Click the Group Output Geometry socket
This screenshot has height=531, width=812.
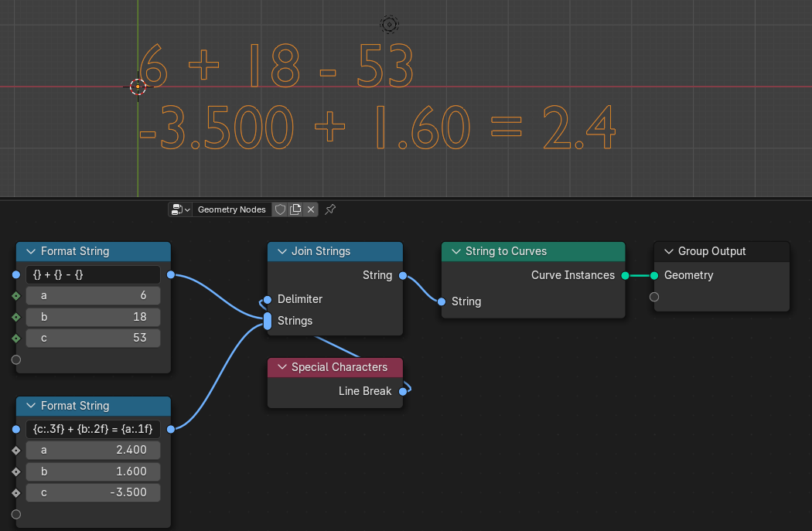[x=654, y=276]
